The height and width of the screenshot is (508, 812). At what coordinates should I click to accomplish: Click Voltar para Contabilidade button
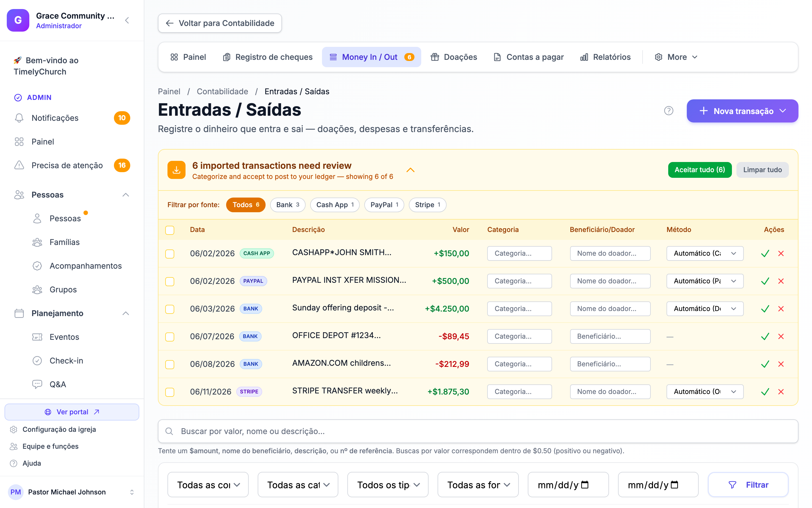click(220, 23)
